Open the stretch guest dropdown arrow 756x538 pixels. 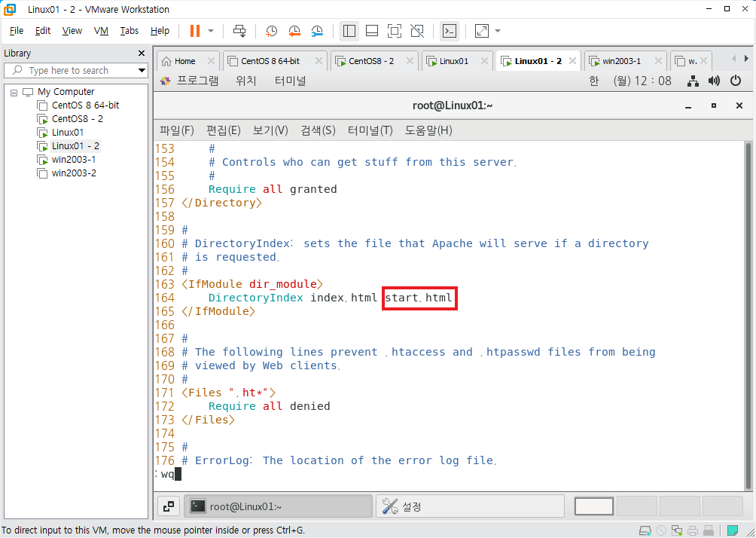click(498, 31)
